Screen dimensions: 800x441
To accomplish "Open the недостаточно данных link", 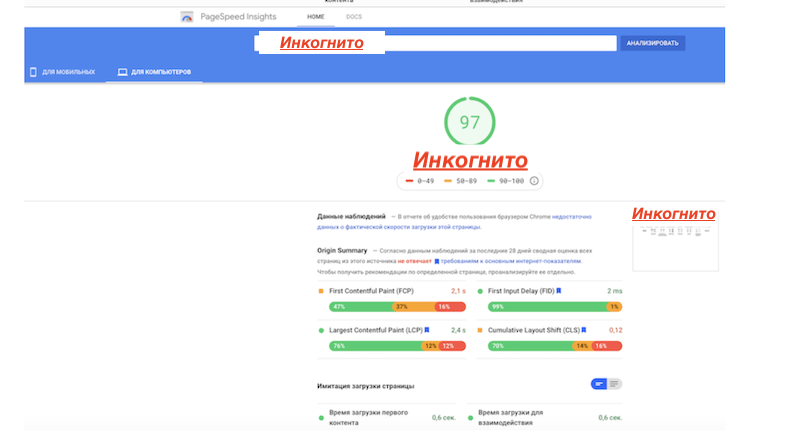I will click(454, 222).
